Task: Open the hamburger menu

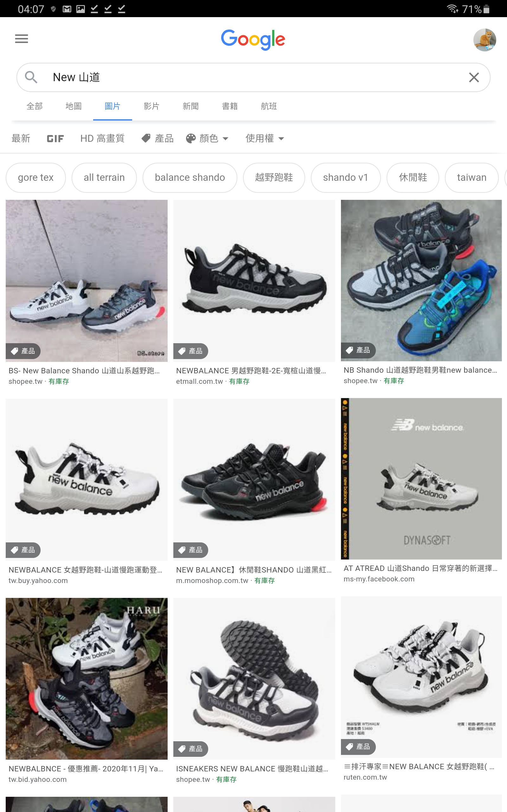Action: tap(22, 39)
